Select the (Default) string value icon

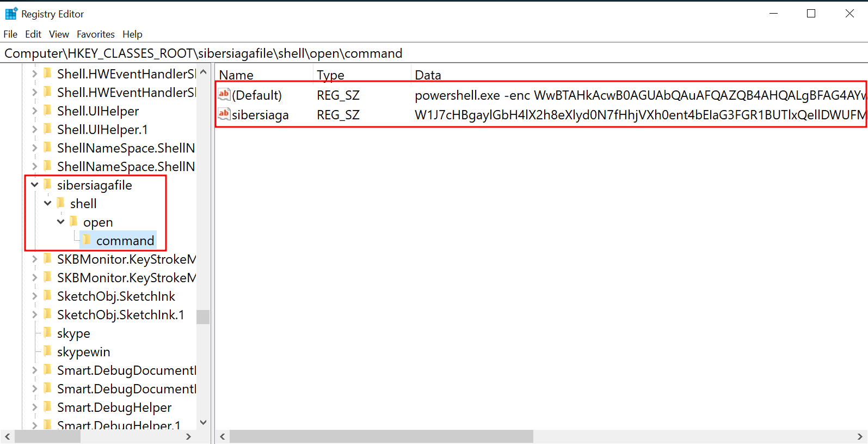(x=224, y=94)
